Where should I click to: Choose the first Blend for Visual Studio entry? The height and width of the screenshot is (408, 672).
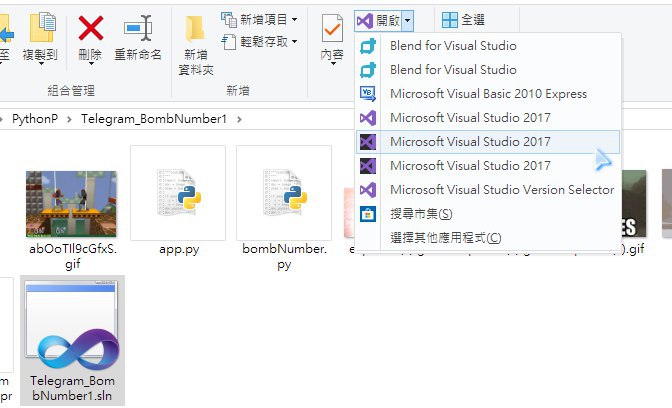[488, 45]
